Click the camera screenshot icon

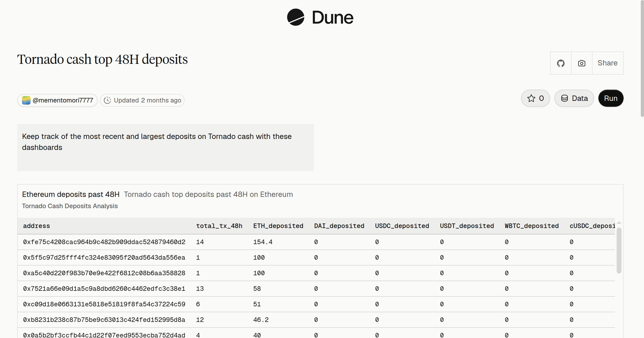tap(582, 63)
